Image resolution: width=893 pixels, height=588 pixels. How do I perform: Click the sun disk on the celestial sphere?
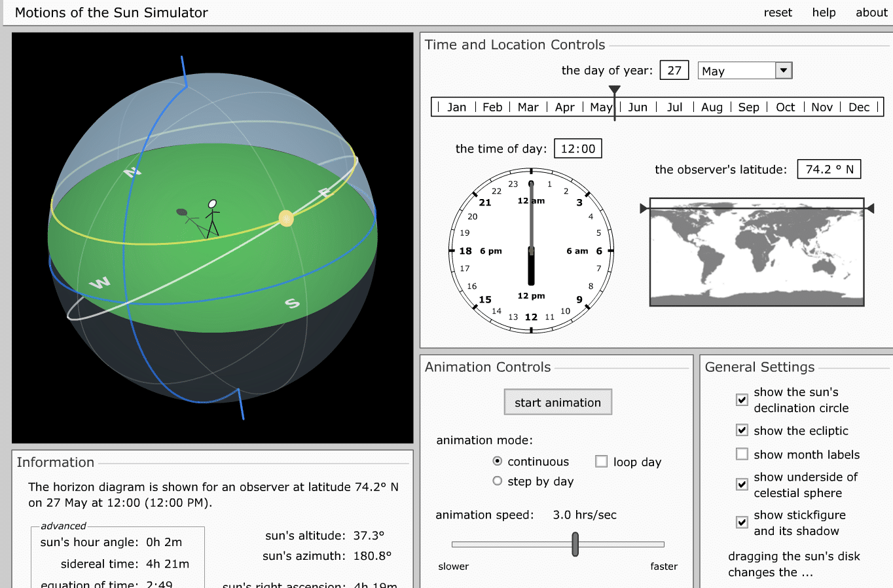[x=286, y=219]
